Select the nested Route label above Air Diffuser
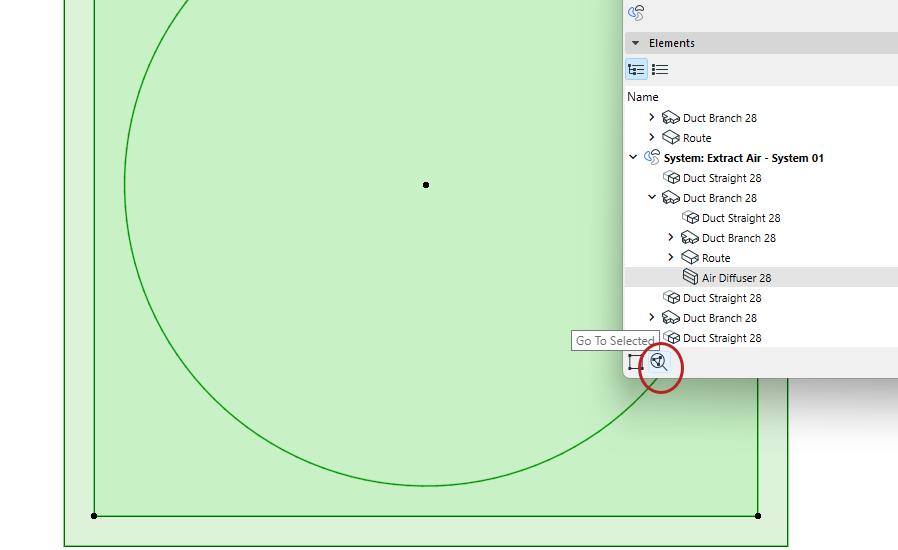 click(x=716, y=258)
